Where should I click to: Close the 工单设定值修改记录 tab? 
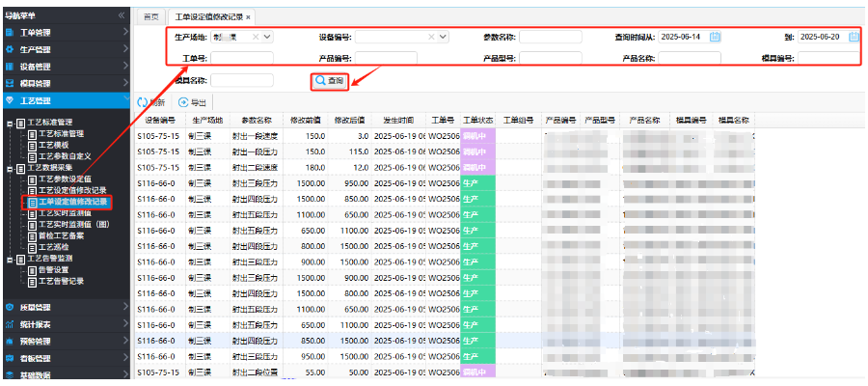point(248,17)
